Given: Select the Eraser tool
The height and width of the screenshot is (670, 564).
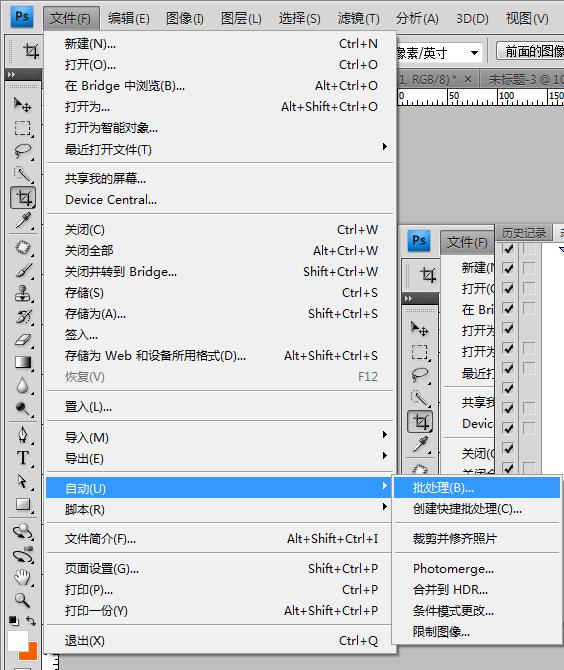Looking at the screenshot, I should pyautogui.click(x=23, y=340).
